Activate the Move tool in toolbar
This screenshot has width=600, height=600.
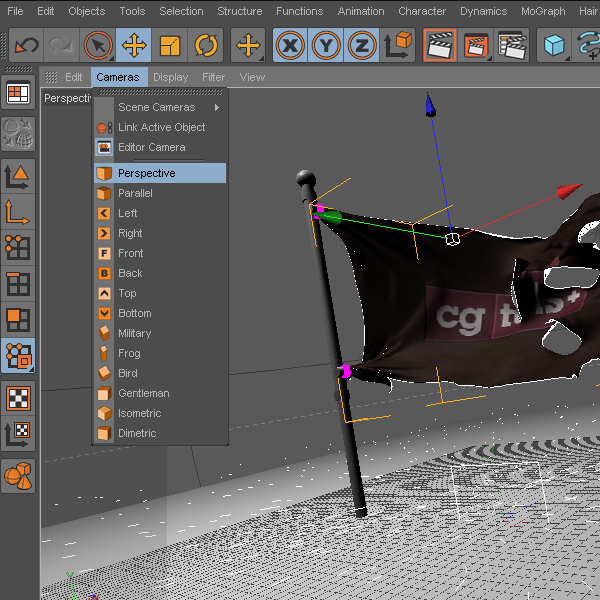tap(134, 45)
